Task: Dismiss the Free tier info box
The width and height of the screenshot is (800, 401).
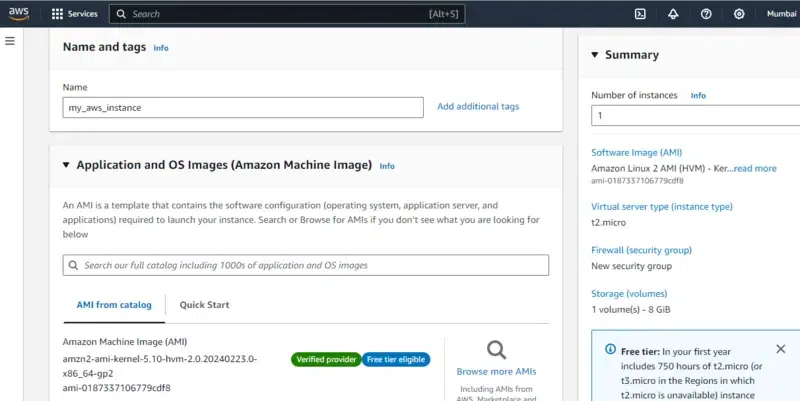Action: (x=781, y=349)
